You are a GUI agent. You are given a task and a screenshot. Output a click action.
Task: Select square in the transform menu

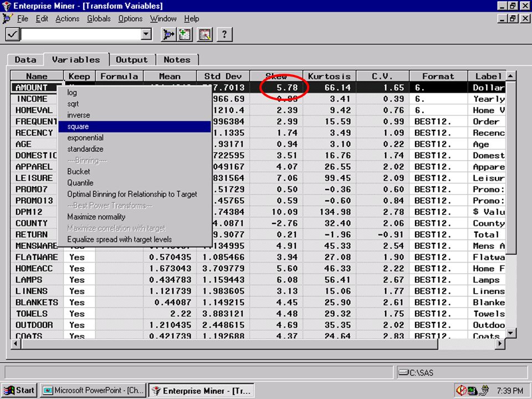coord(134,126)
